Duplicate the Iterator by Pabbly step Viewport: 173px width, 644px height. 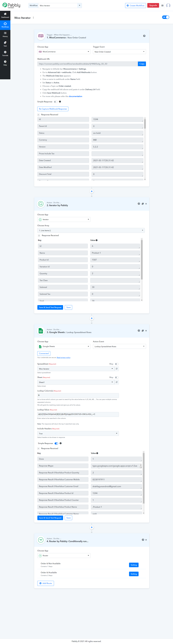[143, 204]
